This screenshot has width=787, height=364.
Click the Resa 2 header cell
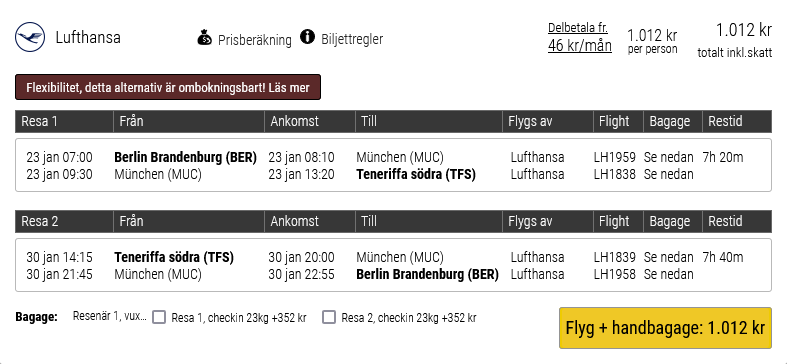(x=64, y=221)
